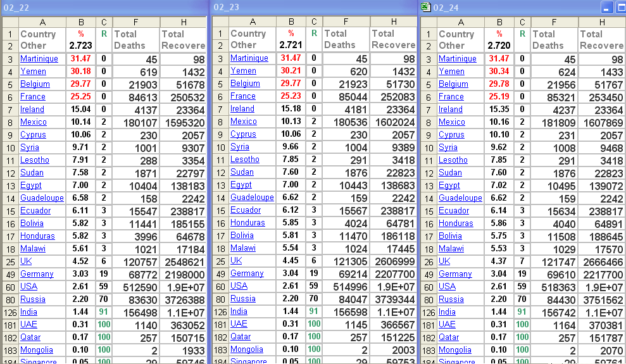626x364 pixels.
Task: Click select-all corner in 02_23 sheet
Action: coord(219,22)
